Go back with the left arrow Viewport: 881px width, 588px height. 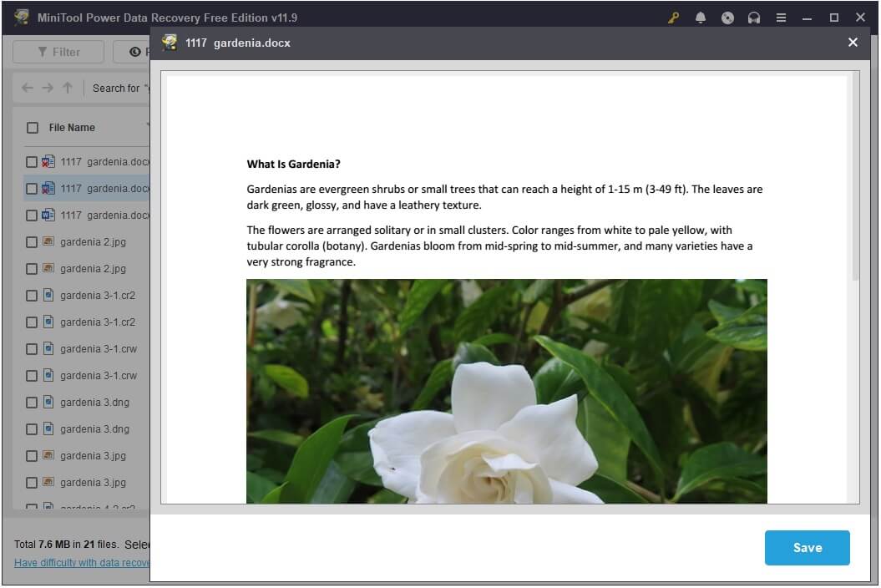[x=27, y=88]
